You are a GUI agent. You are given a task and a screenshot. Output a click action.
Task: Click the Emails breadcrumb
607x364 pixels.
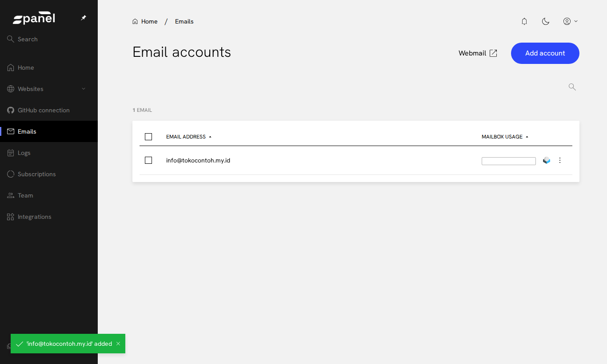(184, 21)
